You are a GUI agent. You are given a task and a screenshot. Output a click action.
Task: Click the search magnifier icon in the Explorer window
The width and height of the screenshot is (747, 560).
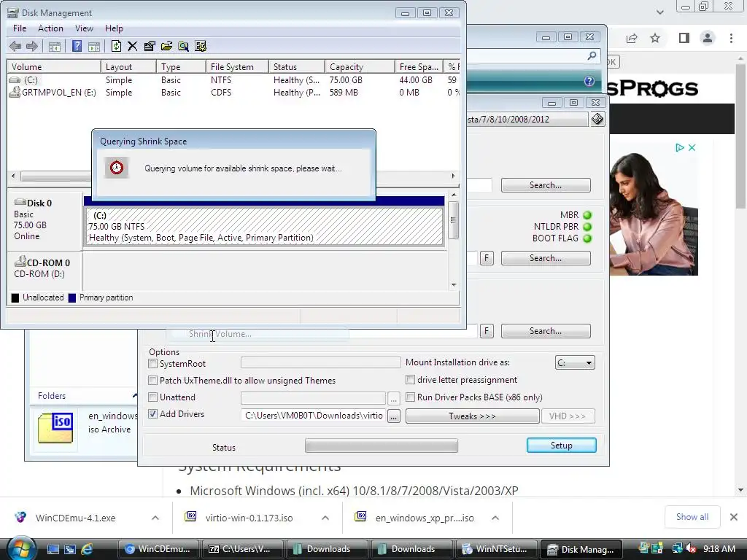point(592,56)
